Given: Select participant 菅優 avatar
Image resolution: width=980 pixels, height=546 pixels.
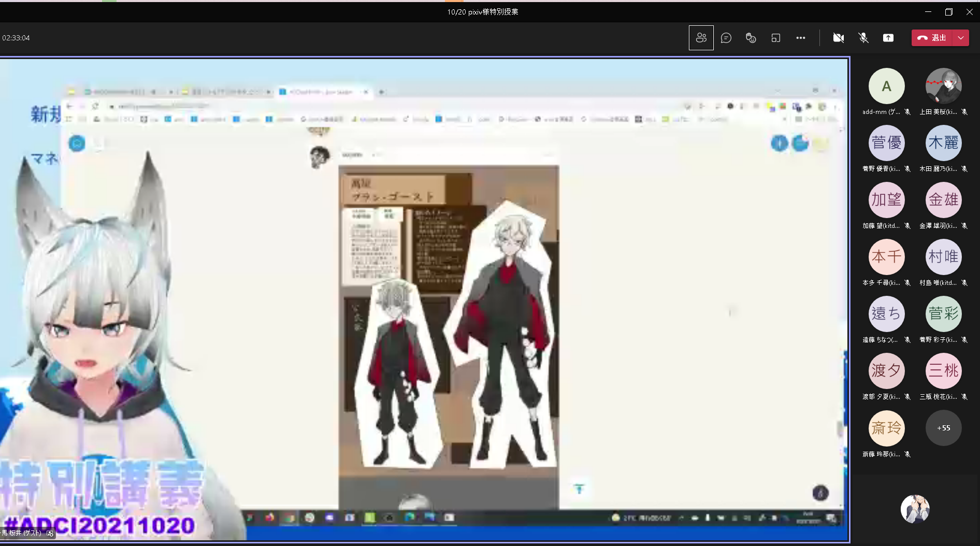Looking at the screenshot, I should click(887, 143).
